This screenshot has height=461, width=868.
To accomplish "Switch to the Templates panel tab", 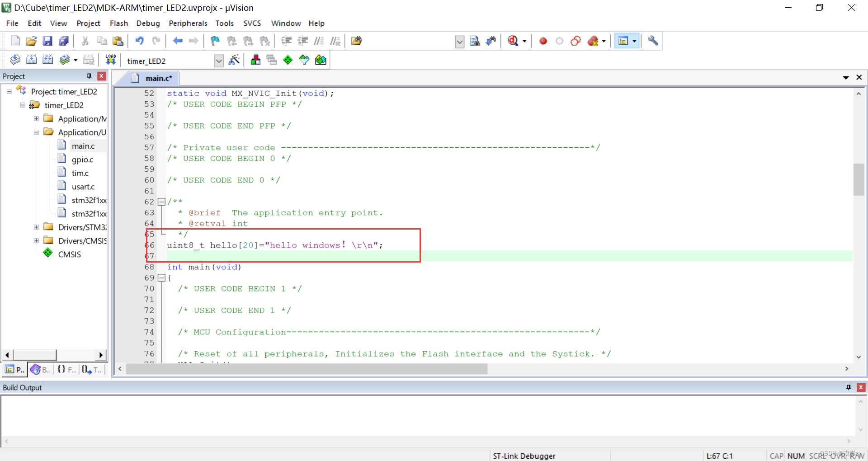I will pyautogui.click(x=92, y=370).
